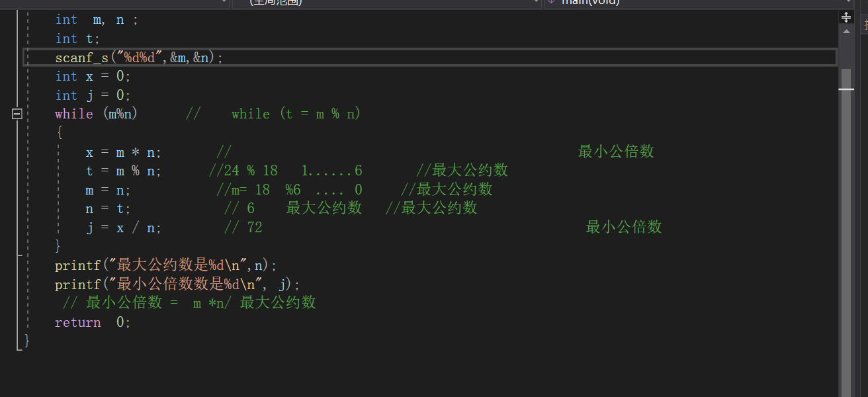Click the int j = 0 declaration
Screen dimensions: 868x397
pos(93,95)
